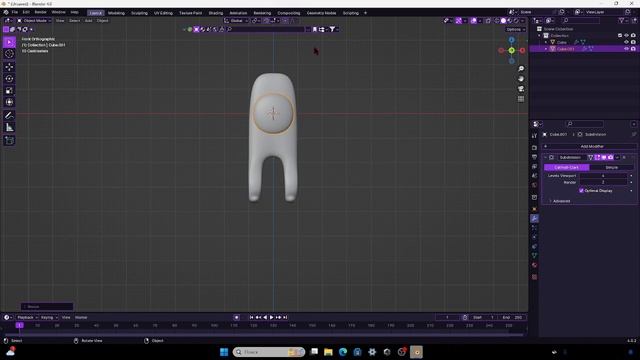Click the right red X axis gizmo
The image size is (640, 360).
(522, 51)
